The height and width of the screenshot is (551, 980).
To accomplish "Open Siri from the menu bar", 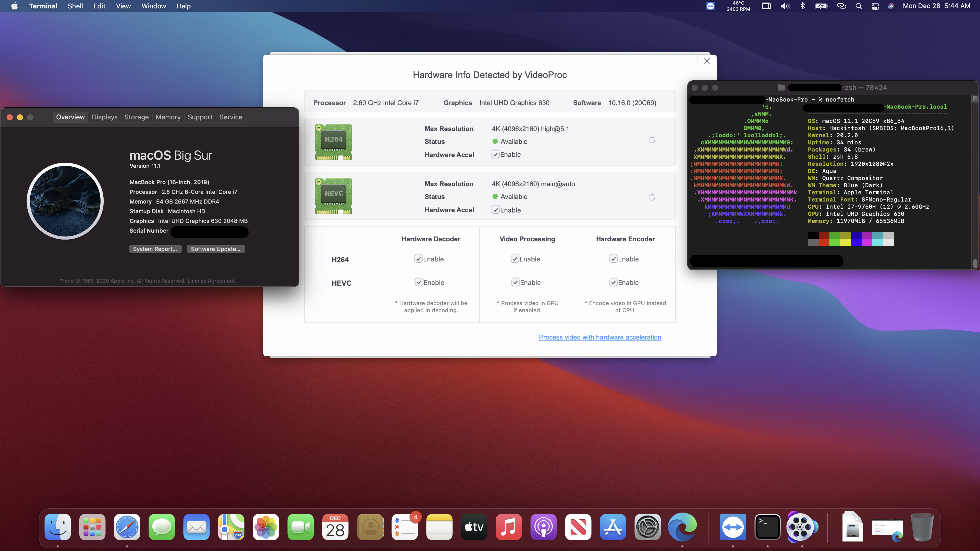I will 891,6.
